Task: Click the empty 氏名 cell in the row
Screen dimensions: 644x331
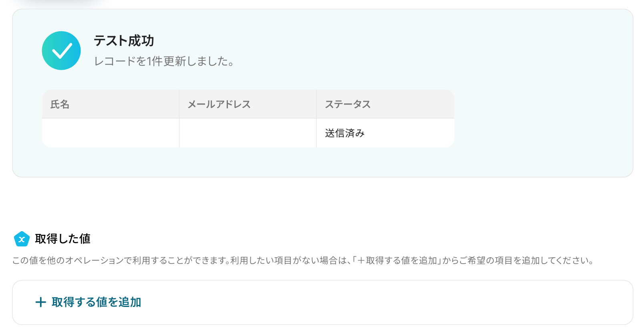Action: (x=111, y=133)
